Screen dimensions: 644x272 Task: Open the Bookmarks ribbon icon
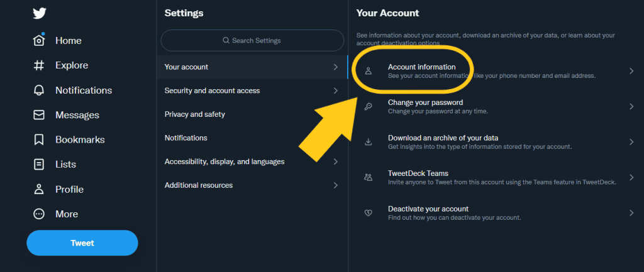pyautogui.click(x=39, y=139)
